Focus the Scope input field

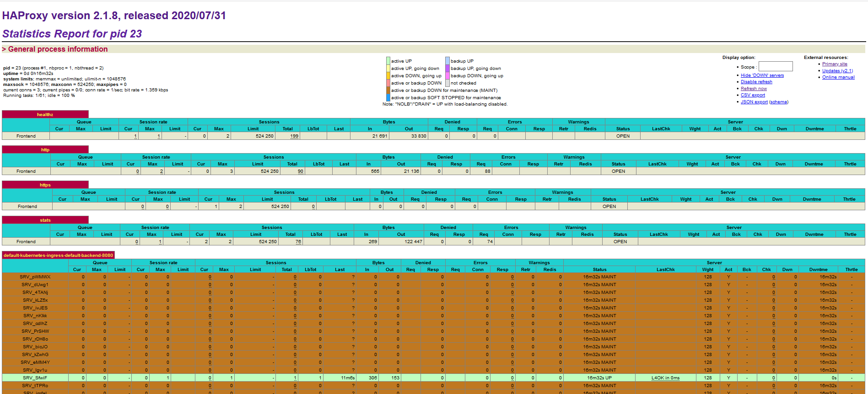point(775,67)
